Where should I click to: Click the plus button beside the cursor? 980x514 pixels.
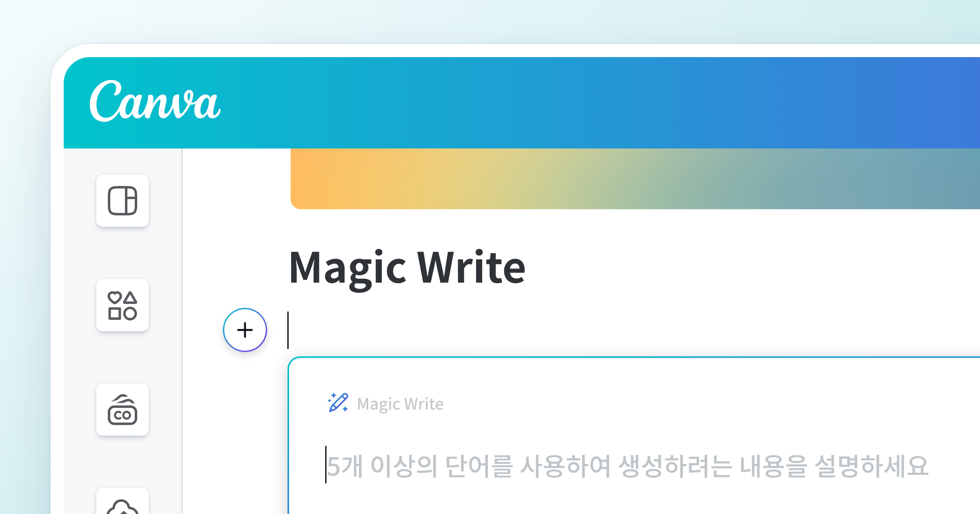[245, 330]
